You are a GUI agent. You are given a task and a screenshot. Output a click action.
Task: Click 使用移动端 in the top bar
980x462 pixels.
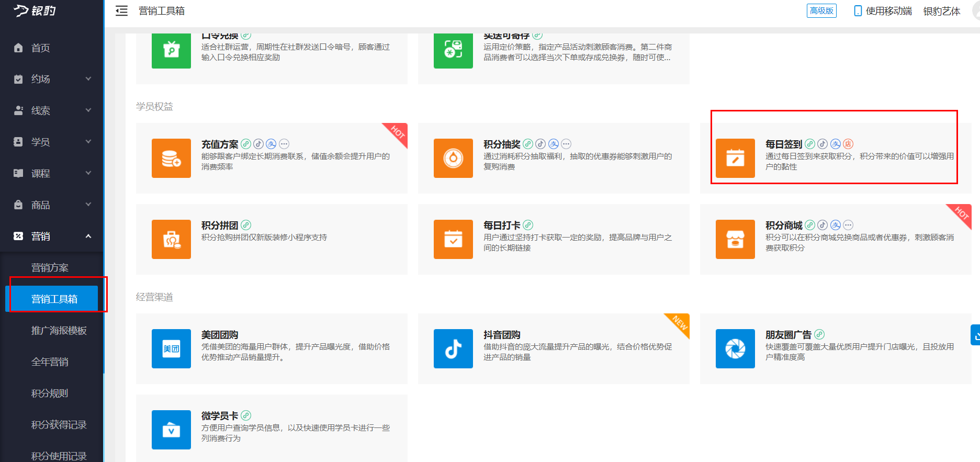pos(883,11)
